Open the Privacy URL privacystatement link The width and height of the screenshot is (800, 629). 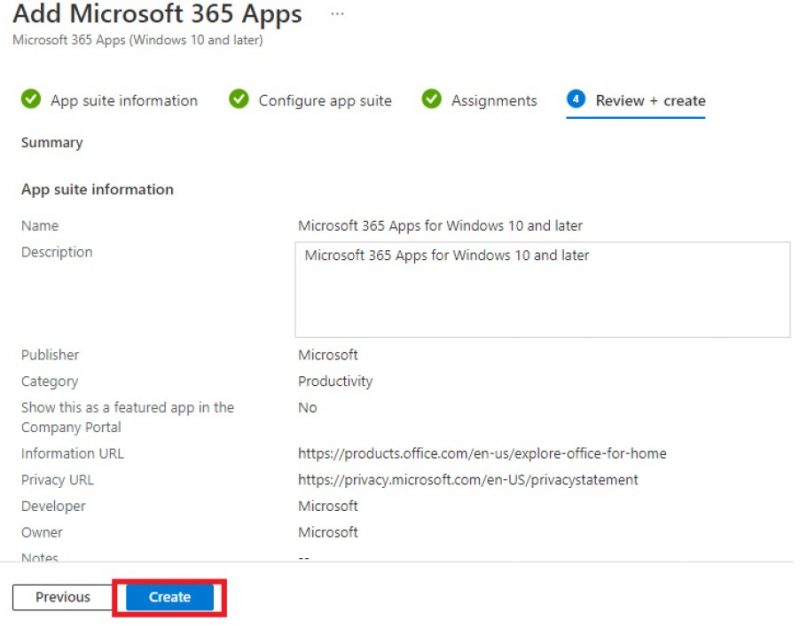[468, 480]
